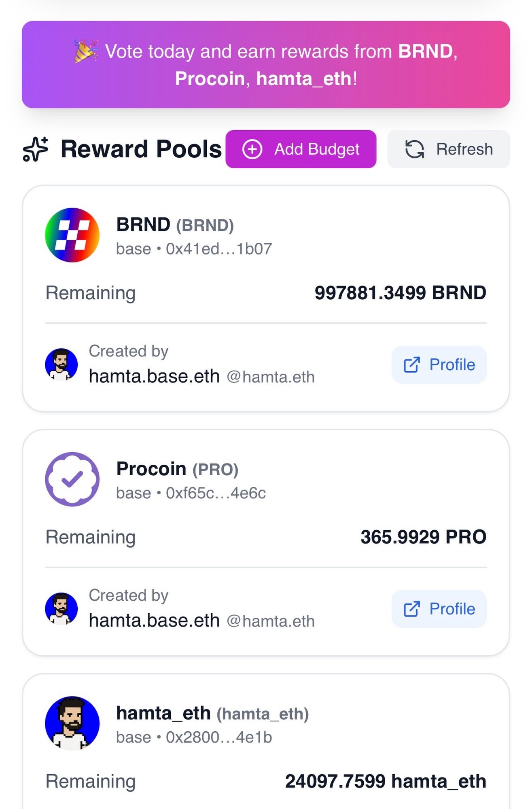Image resolution: width=532 pixels, height=809 pixels.
Task: Click the BRND rainbow checkered token icon
Action: [x=72, y=235]
